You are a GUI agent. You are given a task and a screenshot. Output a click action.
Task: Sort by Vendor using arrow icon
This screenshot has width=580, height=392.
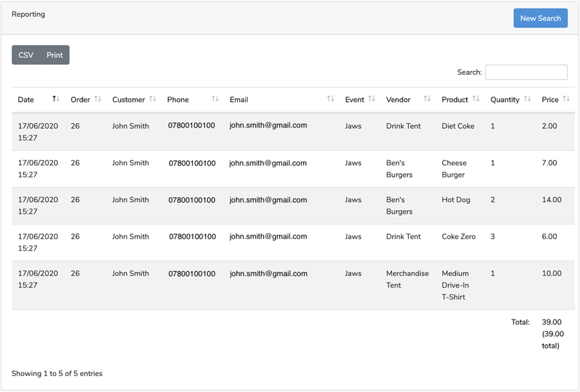tap(427, 99)
